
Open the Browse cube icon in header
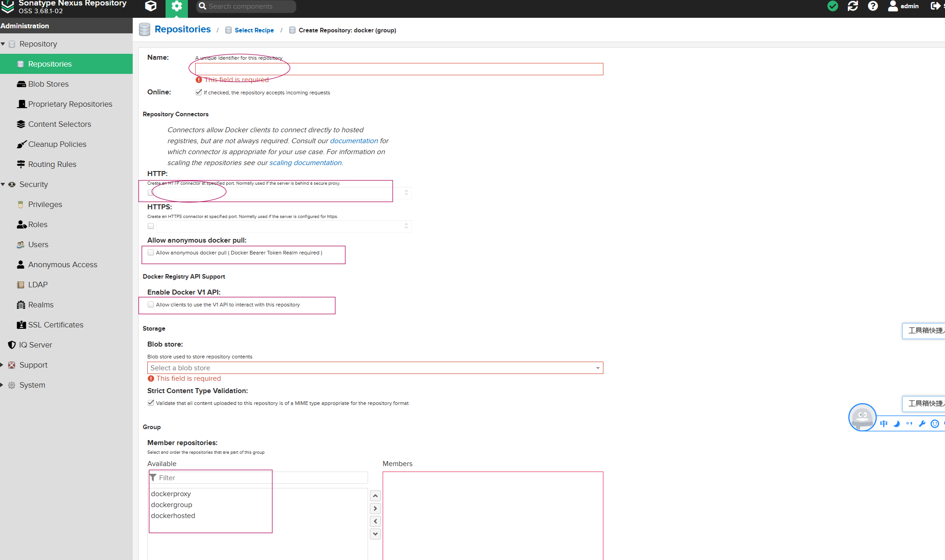pos(151,6)
